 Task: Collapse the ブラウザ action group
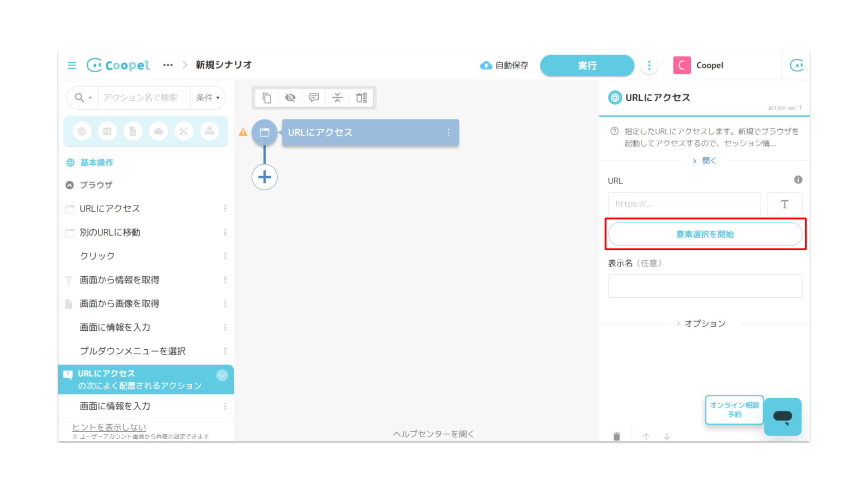coord(70,185)
